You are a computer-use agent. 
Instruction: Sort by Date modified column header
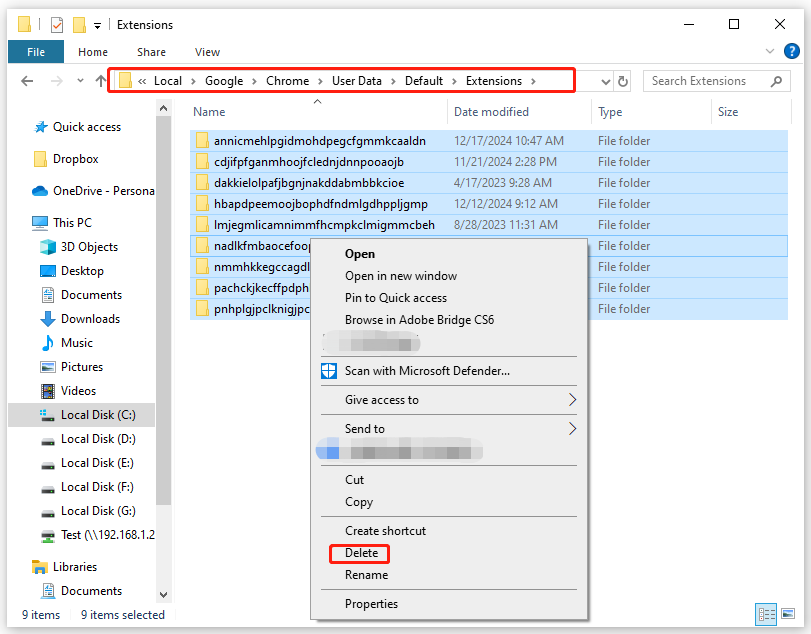[491, 112]
